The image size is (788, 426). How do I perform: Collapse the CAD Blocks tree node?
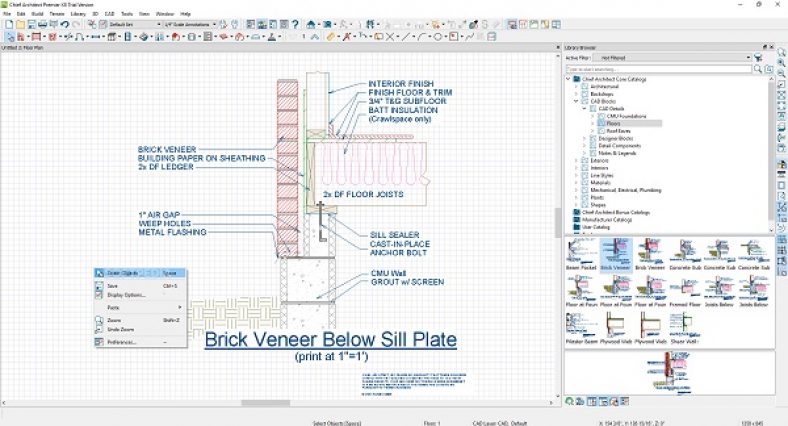click(x=576, y=101)
